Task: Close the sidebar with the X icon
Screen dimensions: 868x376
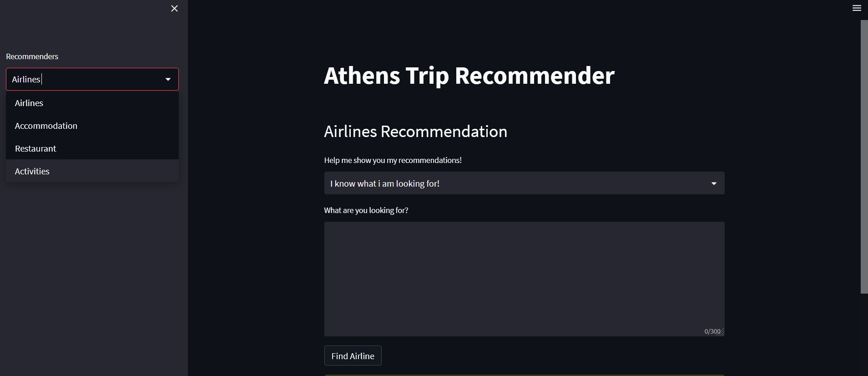Action: pyautogui.click(x=174, y=8)
